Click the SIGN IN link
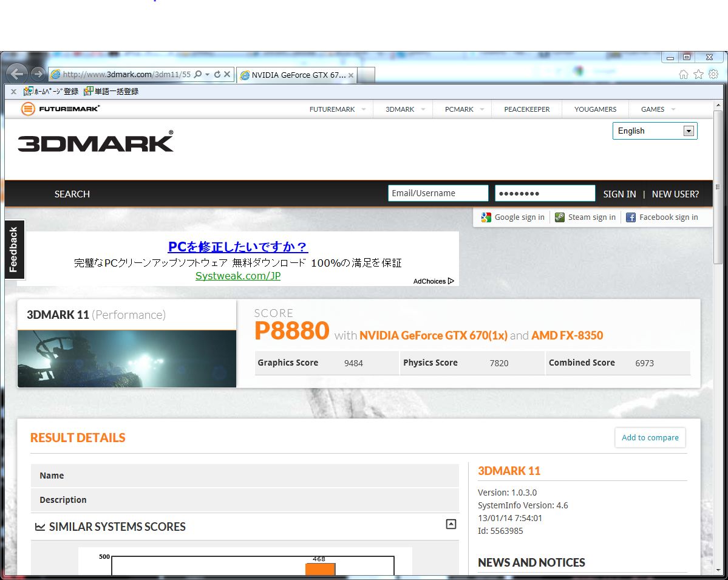 point(619,194)
